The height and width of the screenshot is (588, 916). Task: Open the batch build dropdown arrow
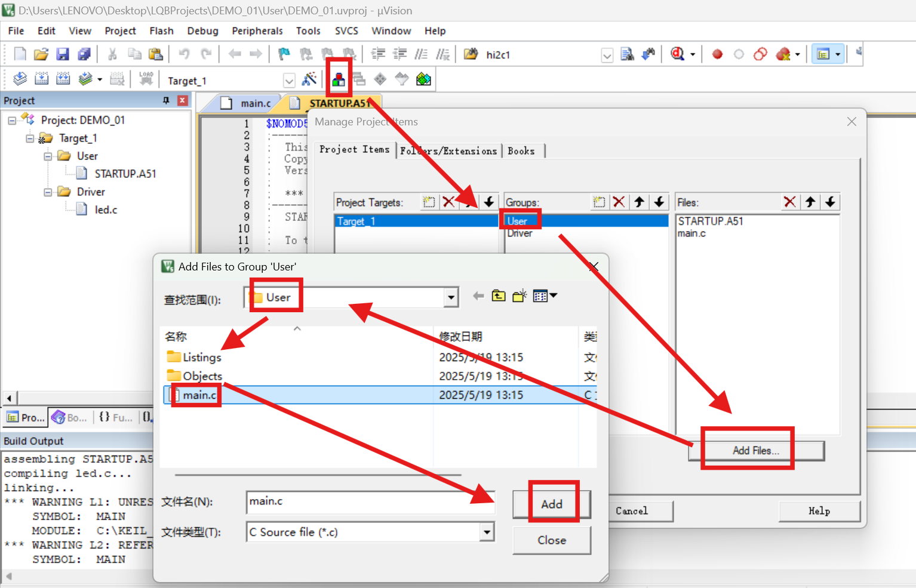coord(100,79)
